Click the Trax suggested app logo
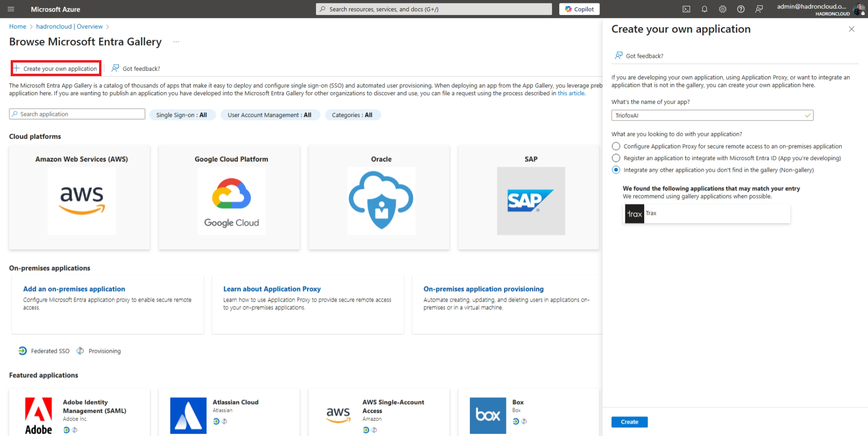 (634, 214)
